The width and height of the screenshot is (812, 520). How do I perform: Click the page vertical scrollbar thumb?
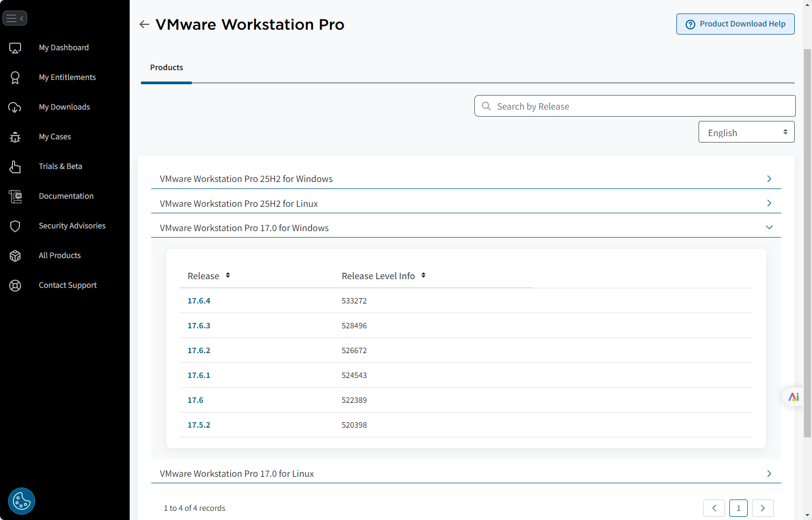(808, 243)
